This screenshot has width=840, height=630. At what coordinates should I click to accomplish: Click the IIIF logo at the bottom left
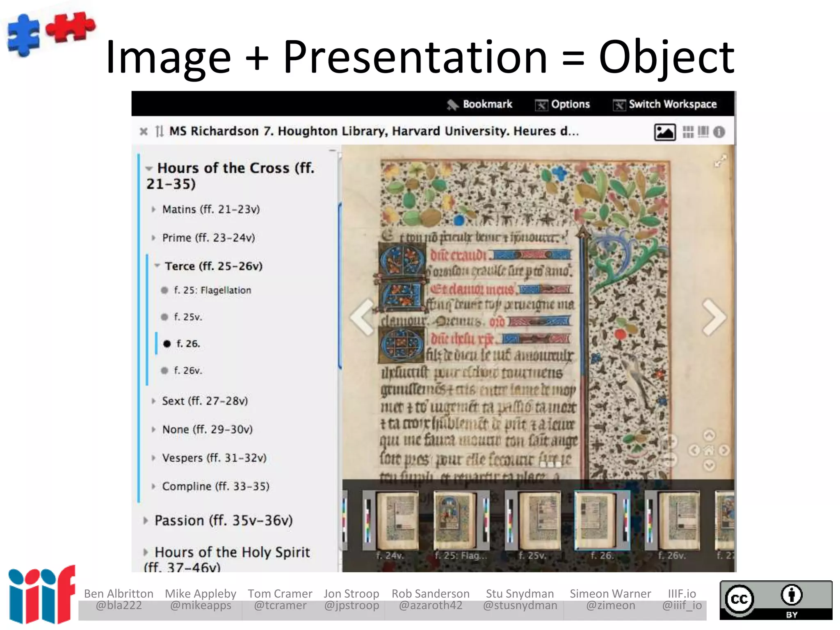click(42, 594)
